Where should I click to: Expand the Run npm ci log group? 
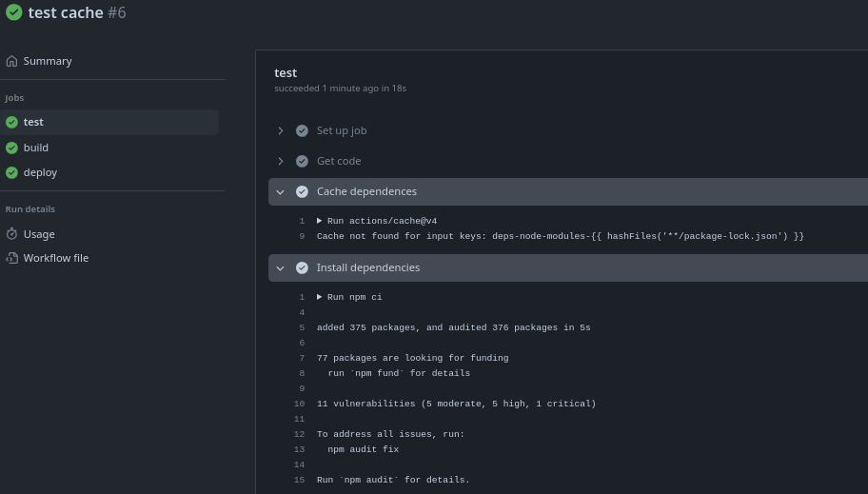coord(320,297)
